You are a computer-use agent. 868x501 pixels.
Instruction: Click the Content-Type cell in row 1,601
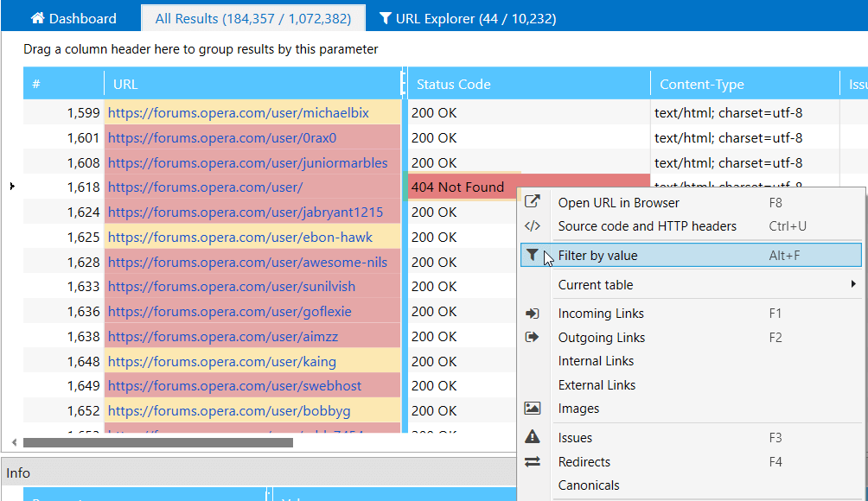coord(745,137)
